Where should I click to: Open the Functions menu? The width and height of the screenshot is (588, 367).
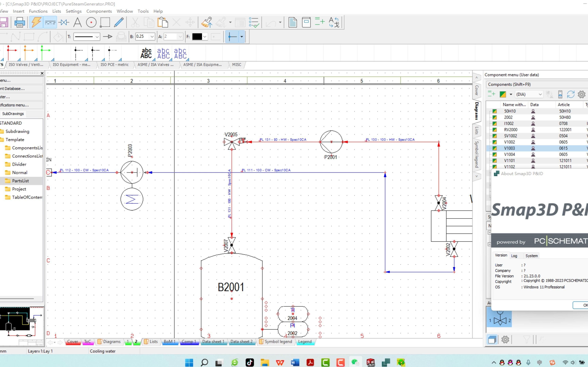(x=38, y=11)
